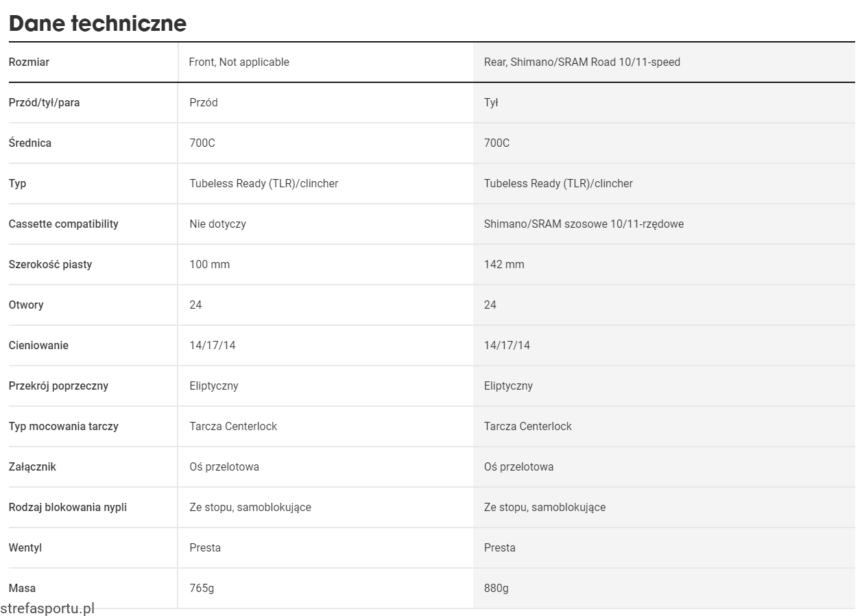This screenshot has width=862, height=616.
Task: Click the "Dane techniczne" heading
Action: point(97,23)
